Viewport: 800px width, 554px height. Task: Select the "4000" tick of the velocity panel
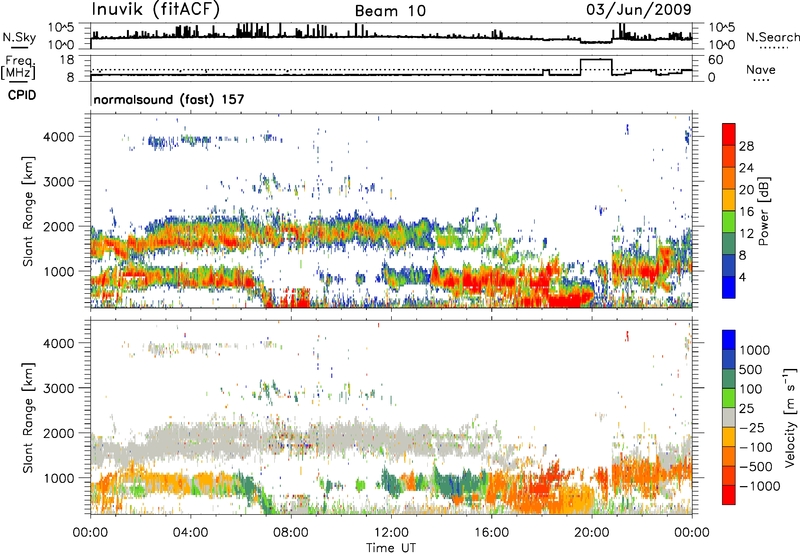point(59,343)
